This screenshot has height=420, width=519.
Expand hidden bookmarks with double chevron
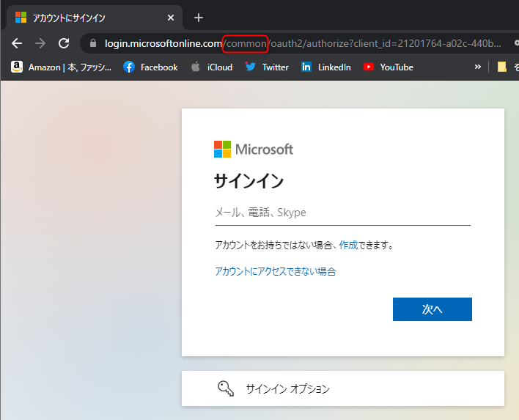(477, 67)
